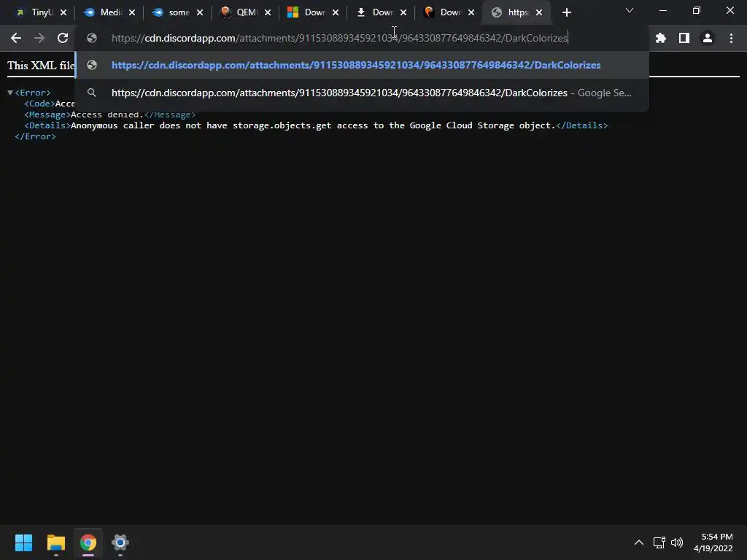
Task: Click the closing </Error> tag
Action: [x=35, y=136]
